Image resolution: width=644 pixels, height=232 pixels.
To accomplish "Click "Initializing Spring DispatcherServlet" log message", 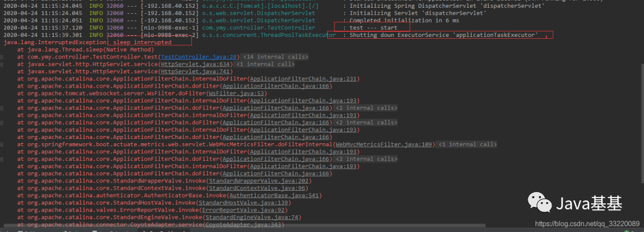I will [447, 6].
